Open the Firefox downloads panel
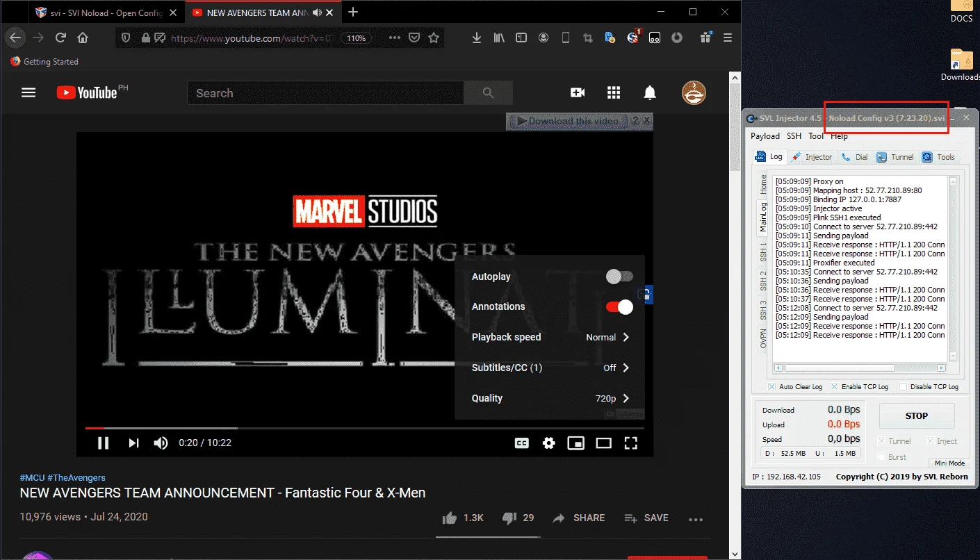This screenshot has width=980, height=560. point(476,38)
